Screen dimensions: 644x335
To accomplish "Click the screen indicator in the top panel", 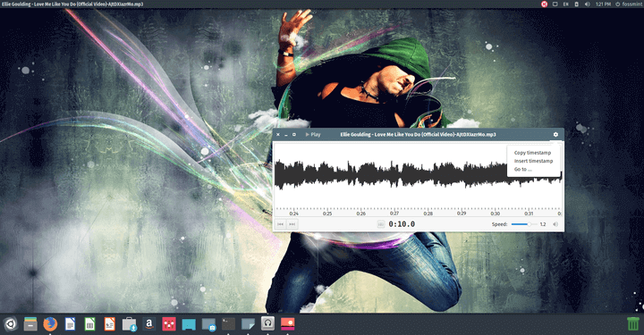I will (x=555, y=4).
